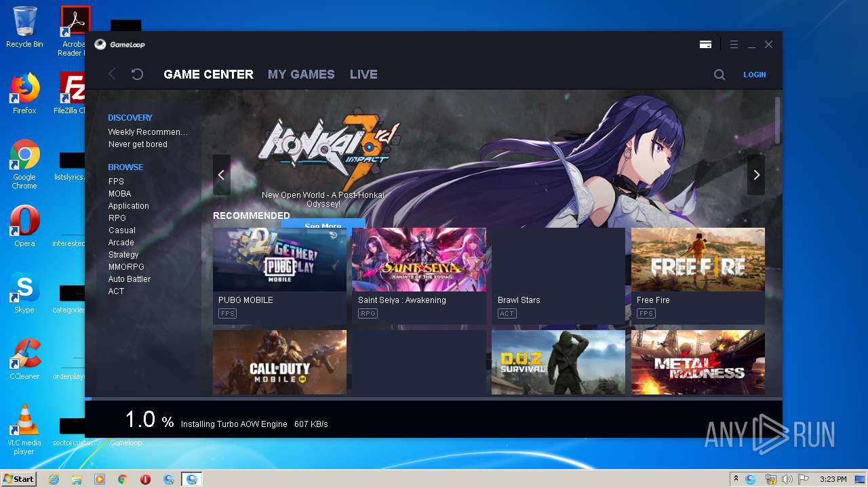This screenshot has height=488, width=868.
Task: Show hidden system tray icons arrow
Action: (x=736, y=479)
